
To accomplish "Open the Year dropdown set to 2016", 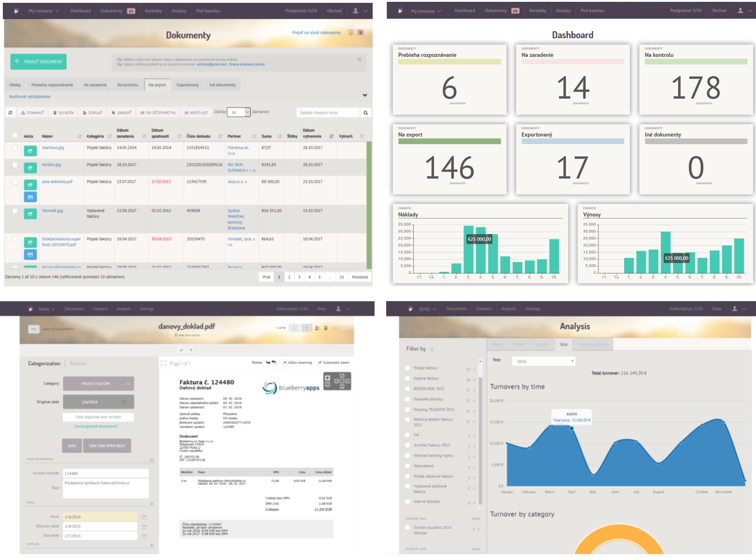I will click(x=543, y=361).
